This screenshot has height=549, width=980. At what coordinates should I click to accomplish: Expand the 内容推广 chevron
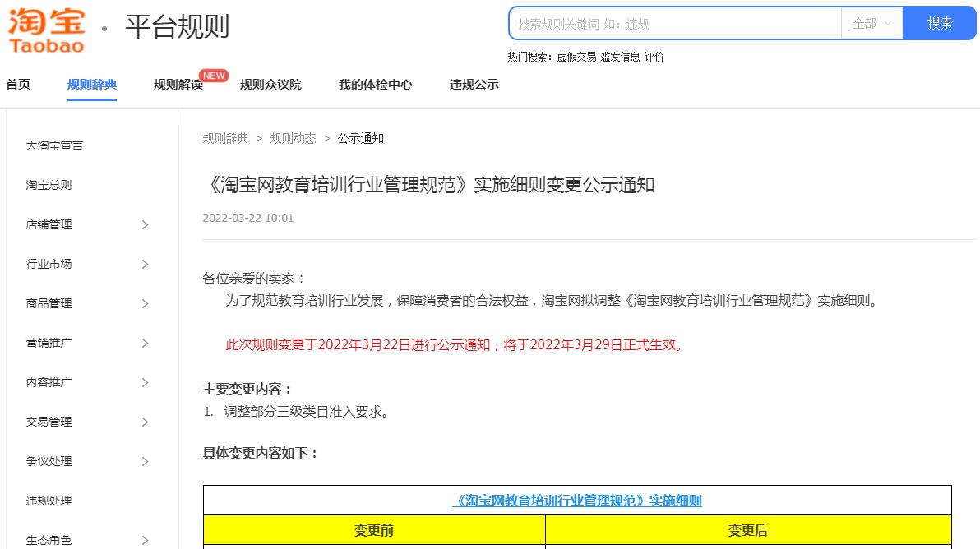tap(145, 382)
